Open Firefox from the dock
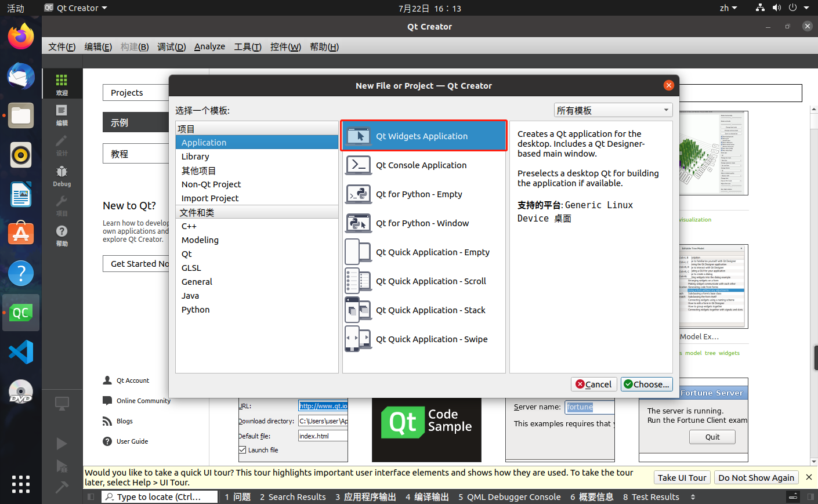818x504 pixels. 21,37
